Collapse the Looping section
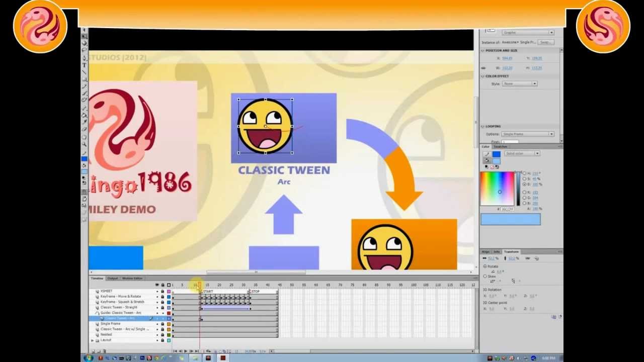This screenshot has width=644, height=362. click(x=483, y=126)
